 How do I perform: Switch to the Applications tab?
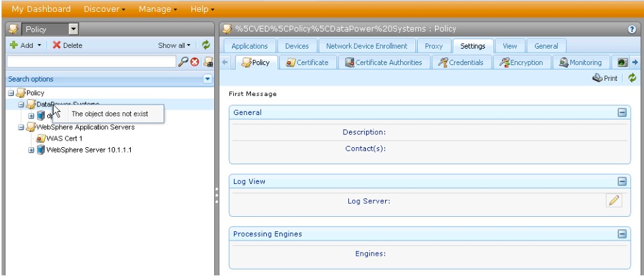tap(250, 46)
